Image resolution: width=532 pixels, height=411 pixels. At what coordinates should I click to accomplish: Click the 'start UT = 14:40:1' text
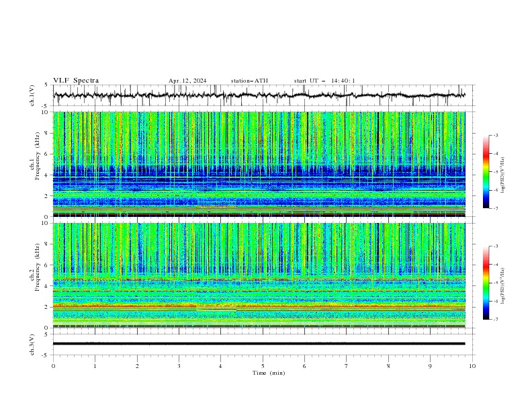pos(324,81)
